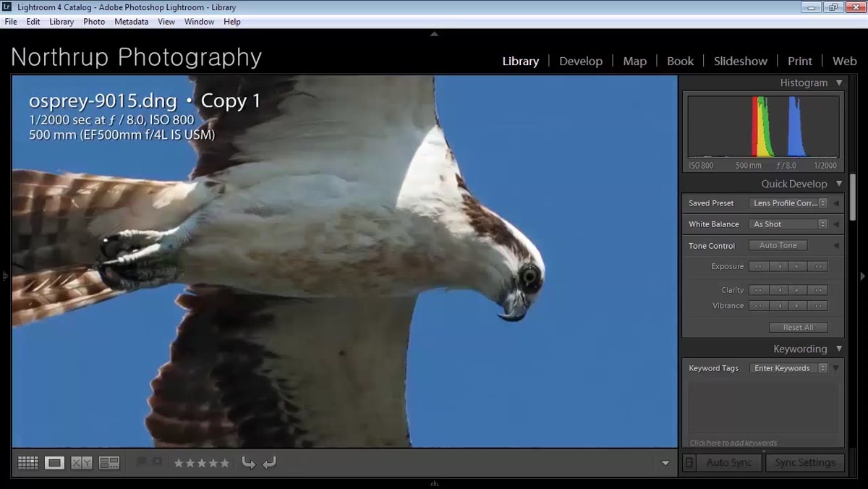868x489 pixels.
Task: Click the 'Click here to add keywords' field
Action: 733,443
